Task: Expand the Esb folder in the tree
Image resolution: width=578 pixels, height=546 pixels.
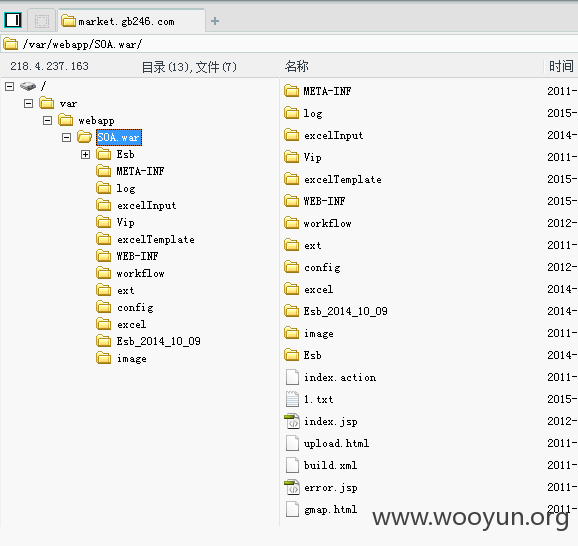Action: coord(85,154)
